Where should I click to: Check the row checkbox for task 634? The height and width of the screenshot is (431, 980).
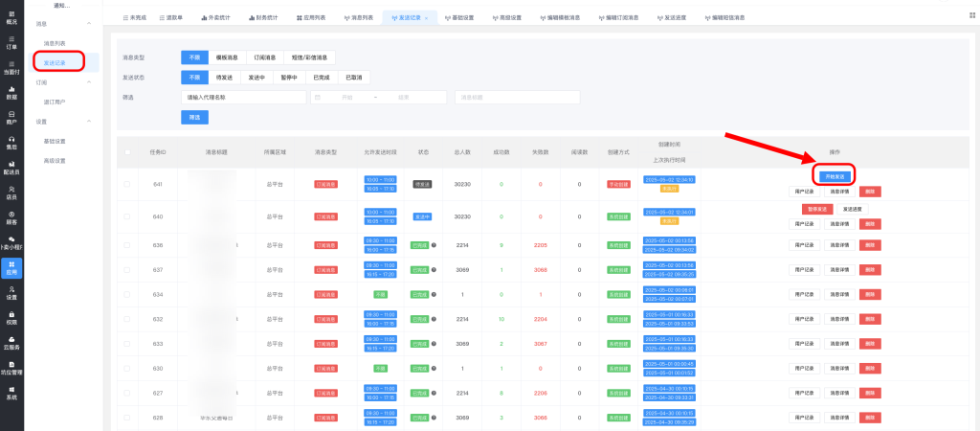(x=127, y=294)
